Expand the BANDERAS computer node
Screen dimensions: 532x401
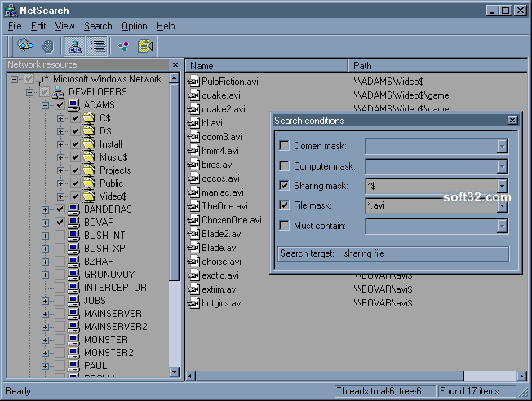pyautogui.click(x=45, y=209)
